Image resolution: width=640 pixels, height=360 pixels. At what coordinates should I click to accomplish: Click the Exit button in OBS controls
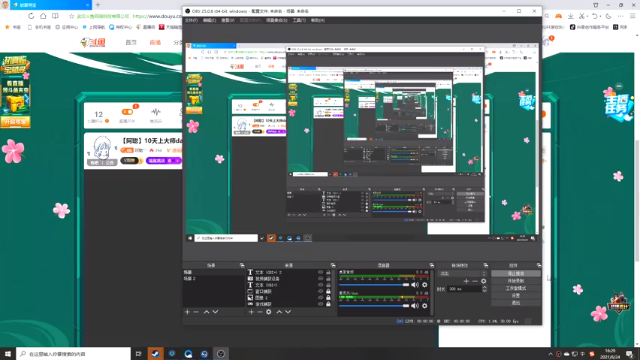pos(516,303)
